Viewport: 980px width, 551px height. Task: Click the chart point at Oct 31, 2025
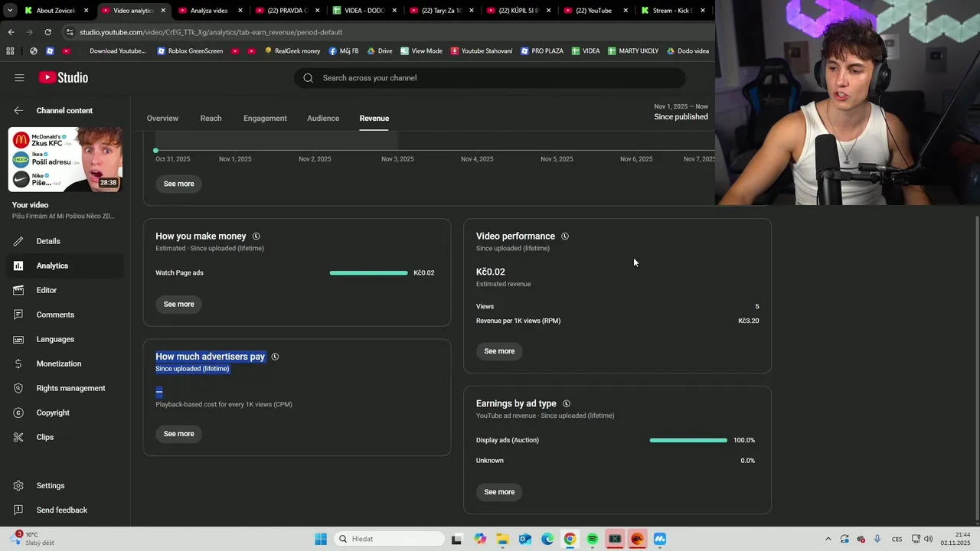(156, 151)
